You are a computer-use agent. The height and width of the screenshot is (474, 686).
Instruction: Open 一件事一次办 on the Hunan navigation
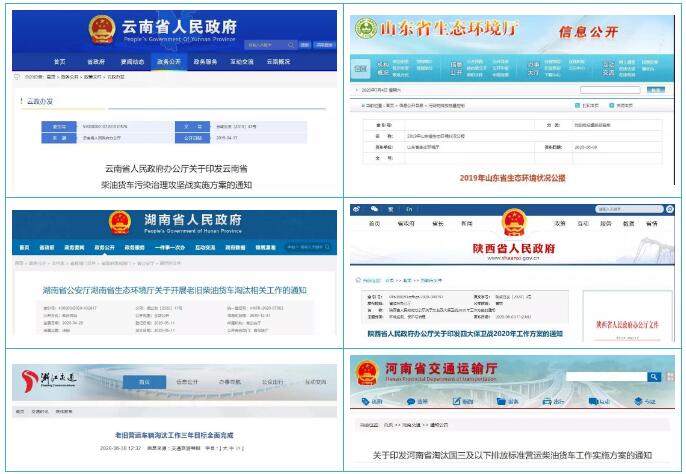coord(170,247)
